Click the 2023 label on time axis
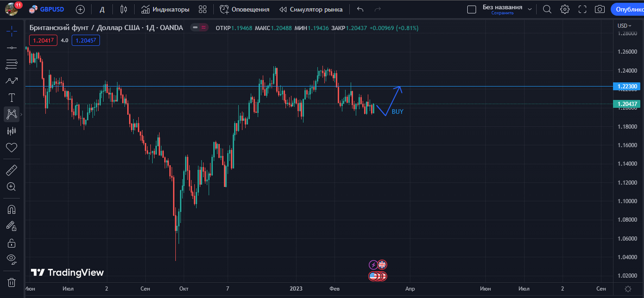Screen dimensions: 644x298 [296, 288]
